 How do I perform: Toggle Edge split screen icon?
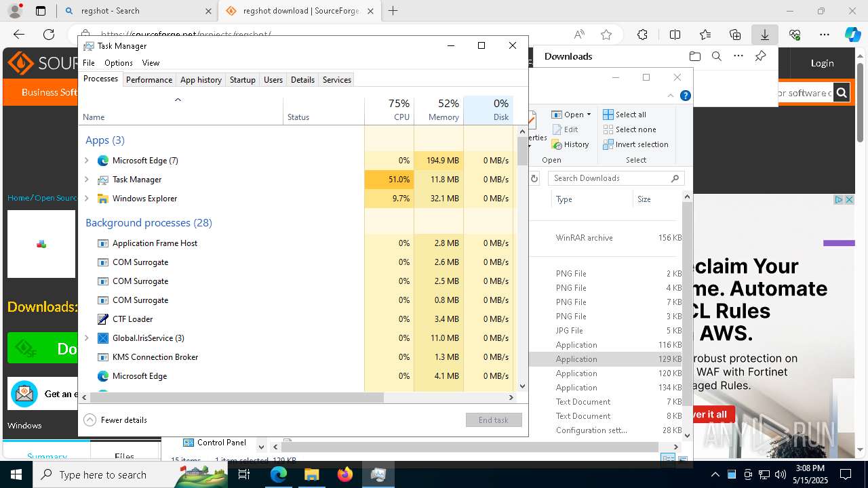coord(675,35)
